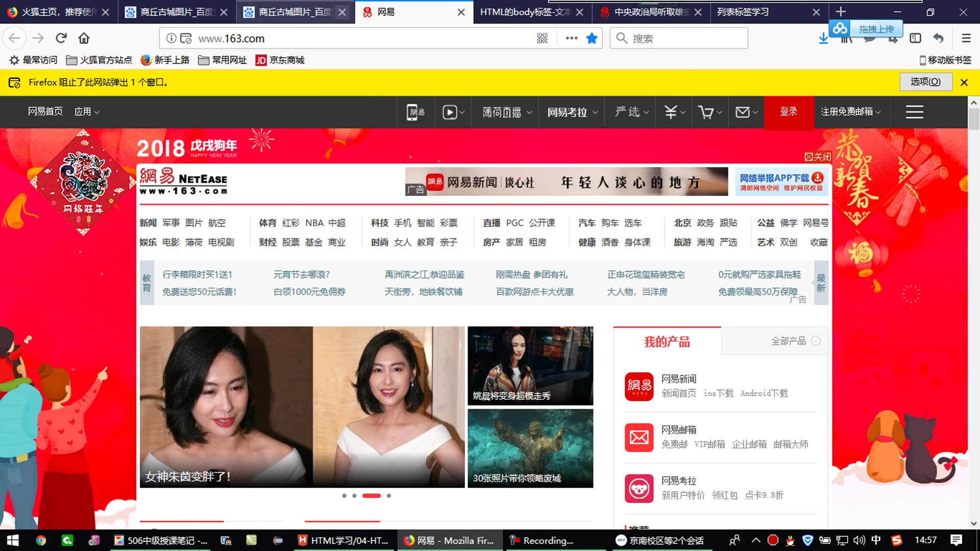Select the fourth carousel dot indicator
This screenshot has height=551, width=980.
(388, 495)
